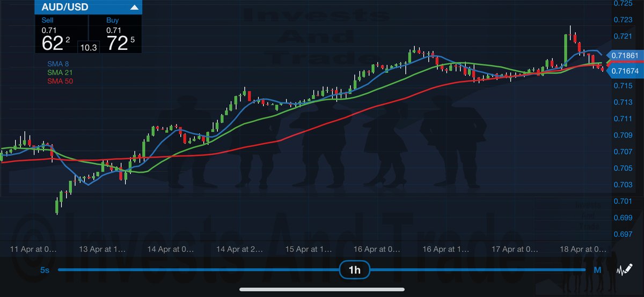Click the 11 Apr date label
This screenshot has height=297, width=644.
pyautogui.click(x=33, y=249)
